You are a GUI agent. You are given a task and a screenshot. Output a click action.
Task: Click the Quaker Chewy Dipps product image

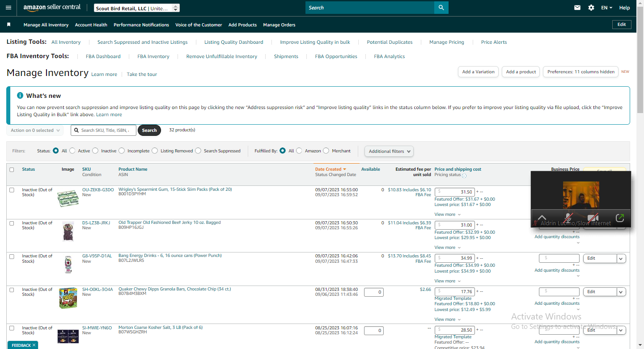tap(68, 298)
